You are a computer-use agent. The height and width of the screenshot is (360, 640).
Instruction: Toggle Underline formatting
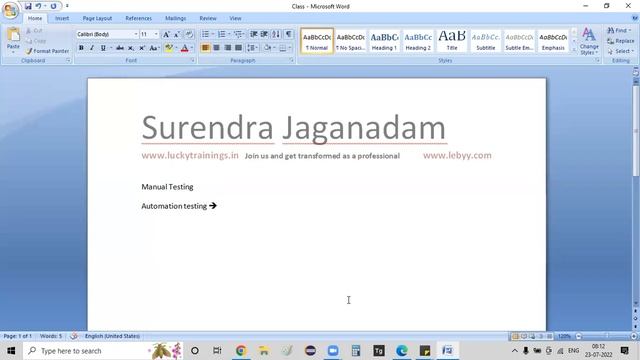103,48
